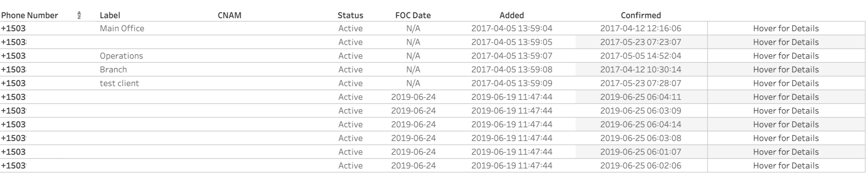Image resolution: width=868 pixels, height=176 pixels.
Task: Select the Label column header
Action: pos(110,15)
